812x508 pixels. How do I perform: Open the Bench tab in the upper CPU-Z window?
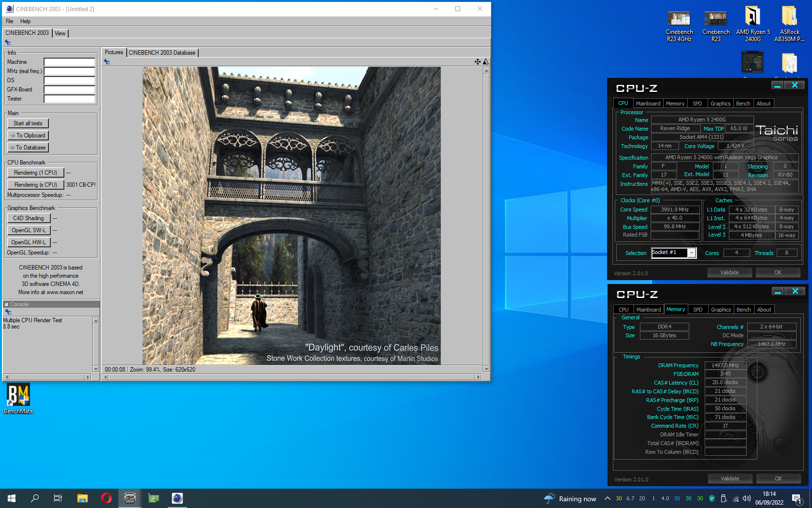click(743, 104)
